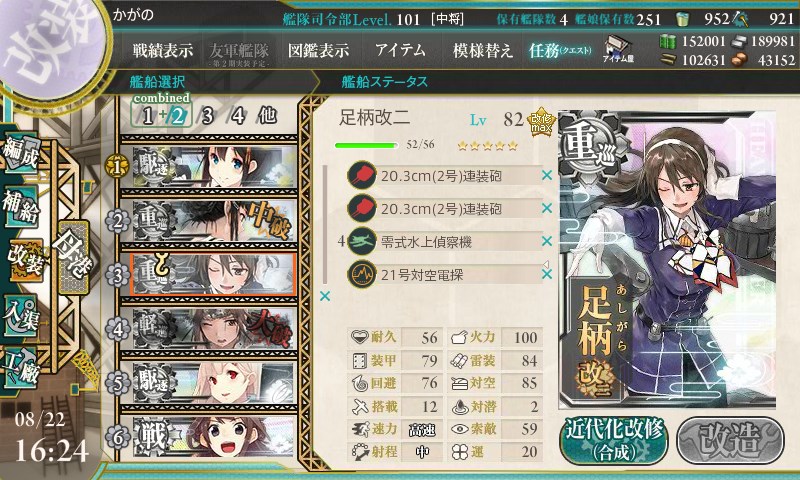Select the 入渠 docking repair icon

click(x=21, y=316)
